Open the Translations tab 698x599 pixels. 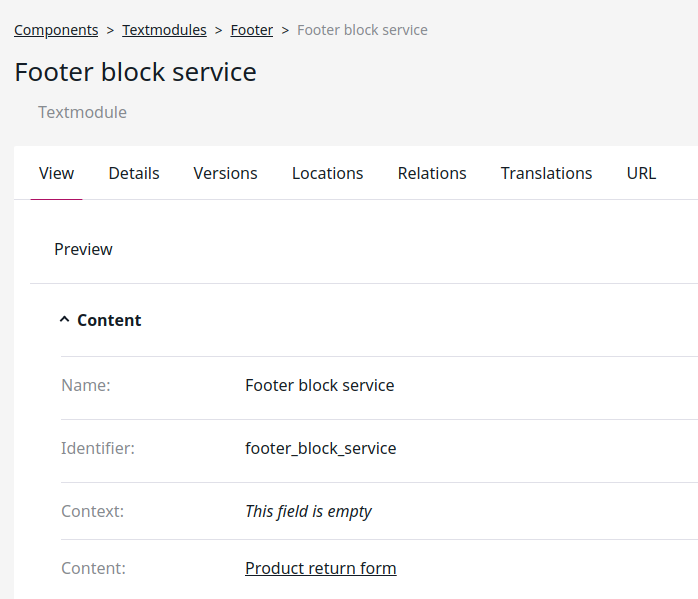(546, 173)
